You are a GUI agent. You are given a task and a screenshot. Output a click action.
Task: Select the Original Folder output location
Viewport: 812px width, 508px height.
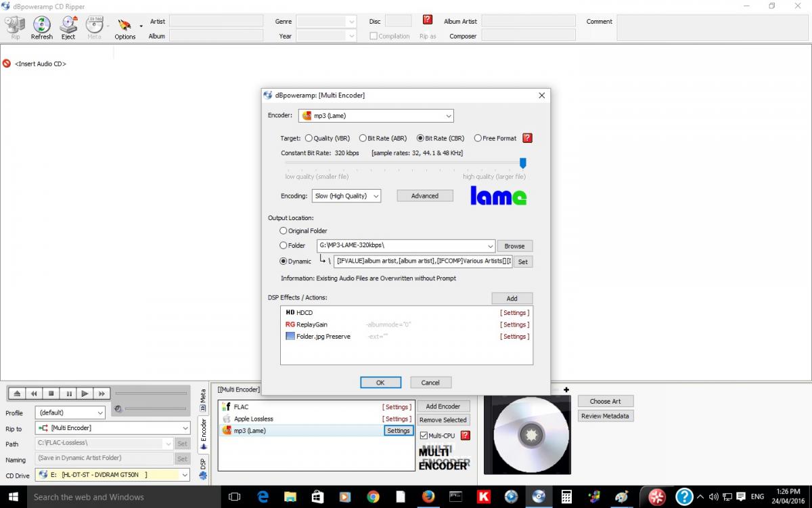click(284, 231)
